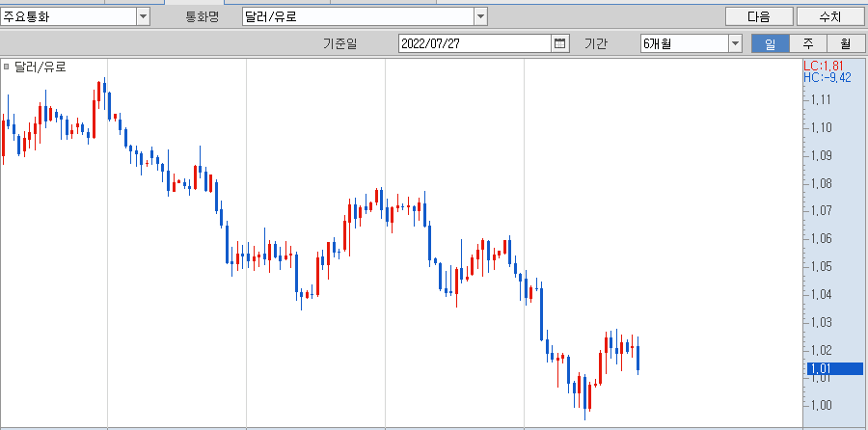The image size is (868, 430).
Task: Open the 6개월 period dropdown
Action: 735,43
